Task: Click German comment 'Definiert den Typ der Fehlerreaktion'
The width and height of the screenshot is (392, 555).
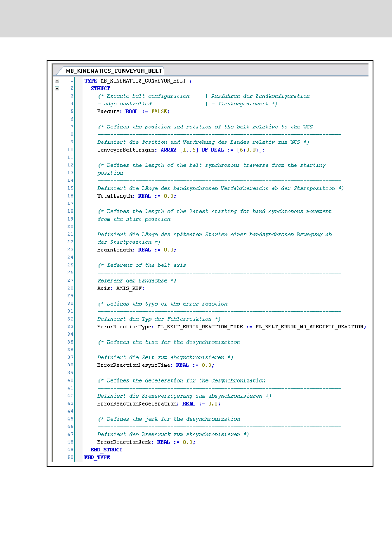Action: click(x=154, y=319)
